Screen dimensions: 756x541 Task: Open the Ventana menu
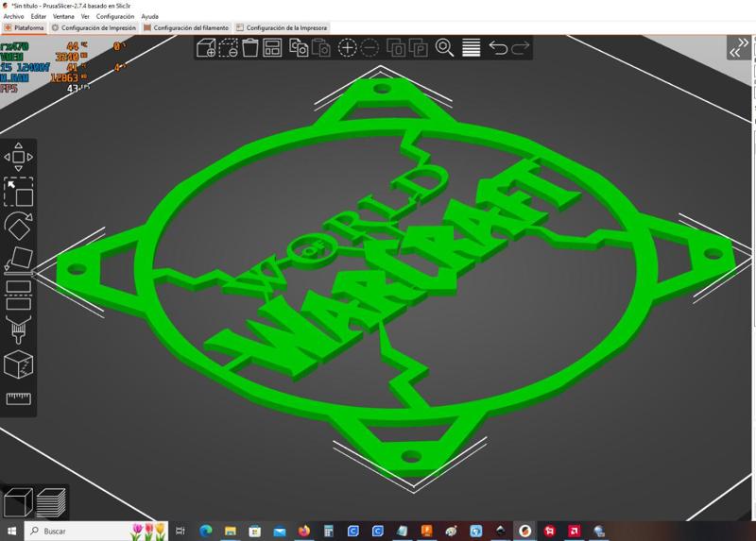(63, 16)
